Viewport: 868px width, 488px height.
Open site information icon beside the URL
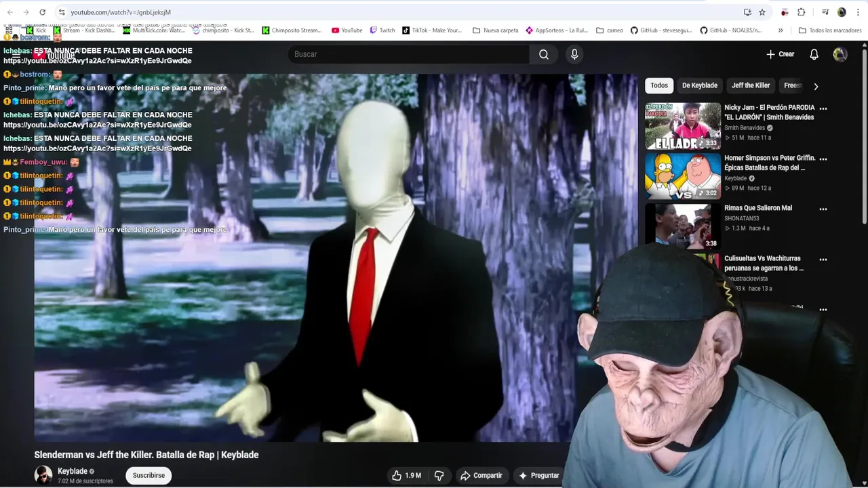(62, 12)
